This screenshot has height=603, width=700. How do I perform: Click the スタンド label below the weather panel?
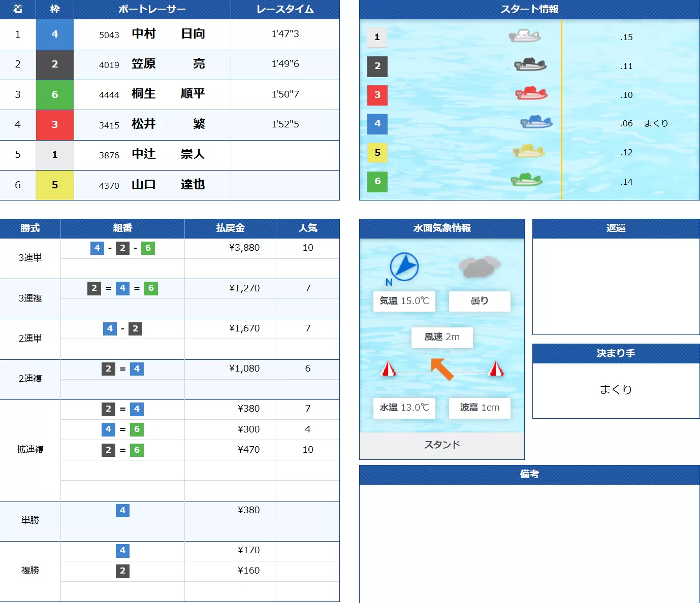click(x=441, y=445)
